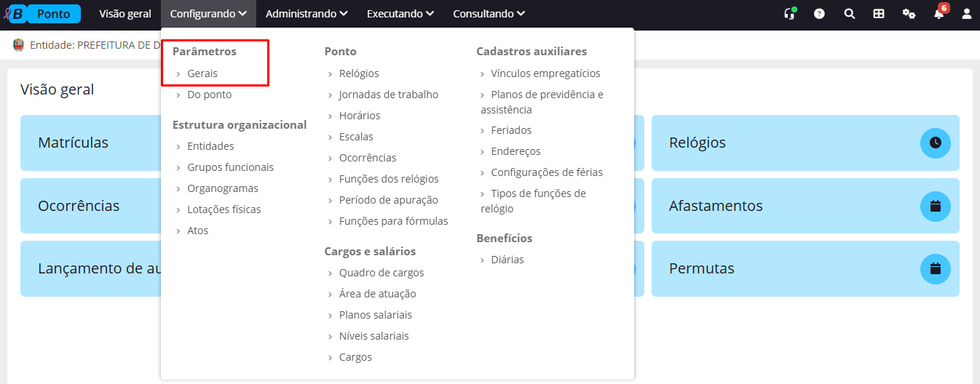Select Gerais under Parâmetros
Image resolution: width=980 pixels, height=384 pixels.
tap(202, 73)
